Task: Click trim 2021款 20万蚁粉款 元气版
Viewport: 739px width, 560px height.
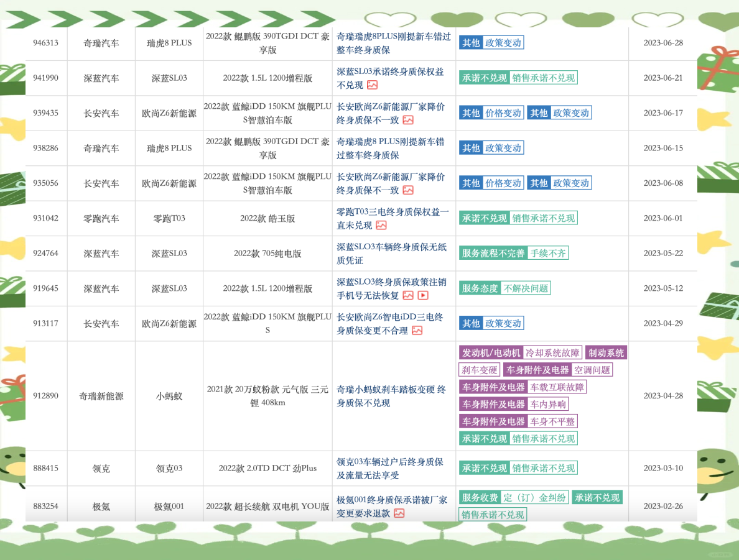Action: pyautogui.click(x=267, y=396)
